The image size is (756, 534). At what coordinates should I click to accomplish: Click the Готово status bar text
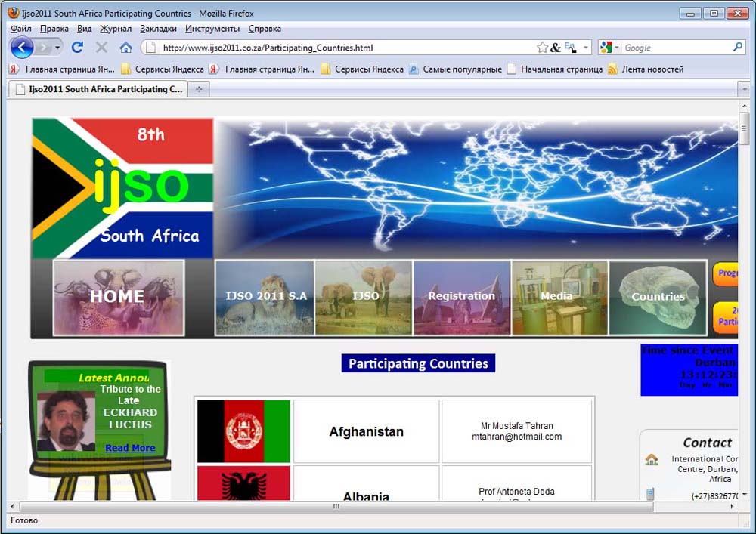[x=24, y=520]
